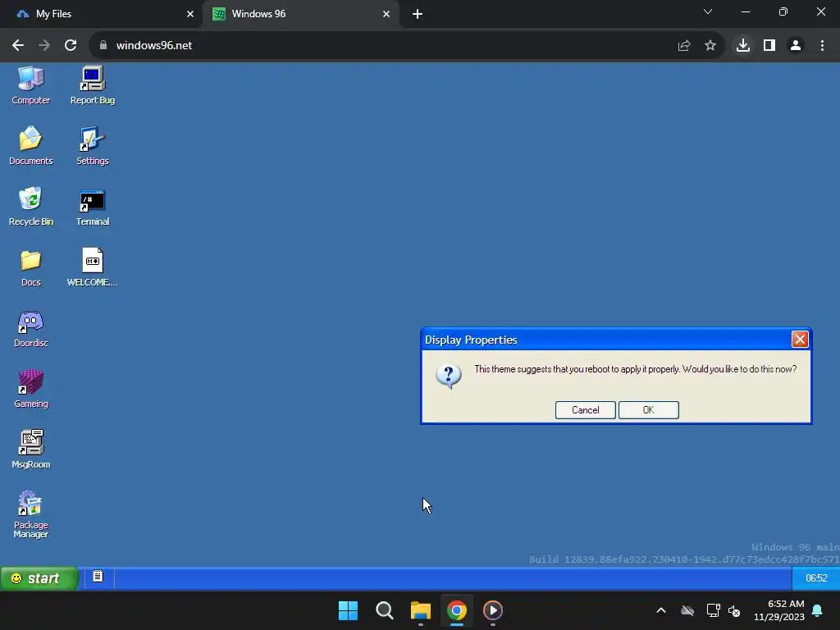Open the Chrome profile menu

[796, 46]
